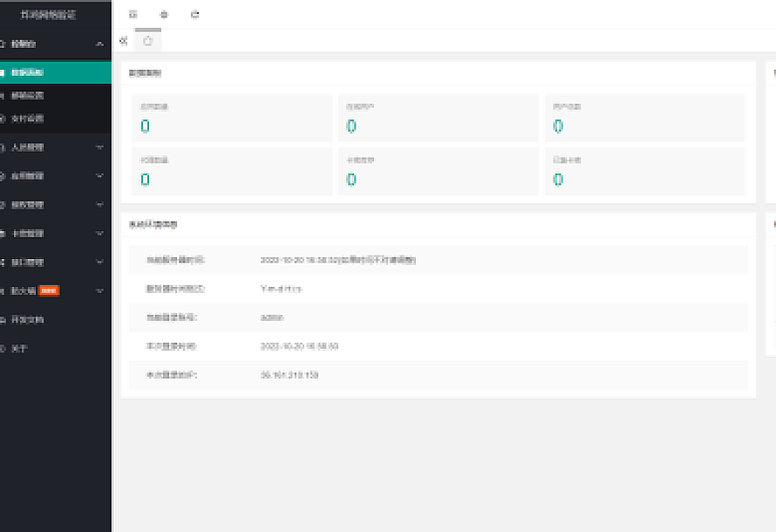Screen dimensions: 776x532
Task: Click the middle icon between collapse and refresh
Action: [164, 15]
